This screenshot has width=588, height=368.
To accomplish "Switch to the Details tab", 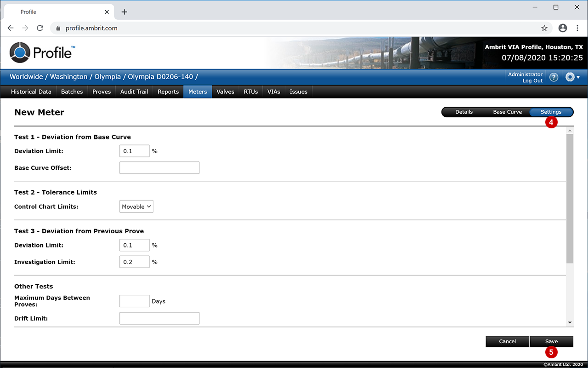I will [464, 112].
